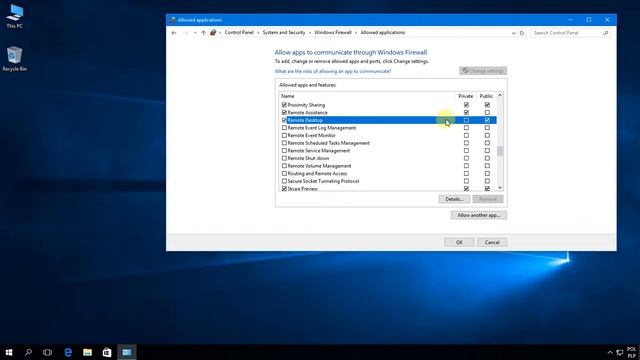
Task: Click Control Panel icon in address bar
Action: tap(213, 33)
